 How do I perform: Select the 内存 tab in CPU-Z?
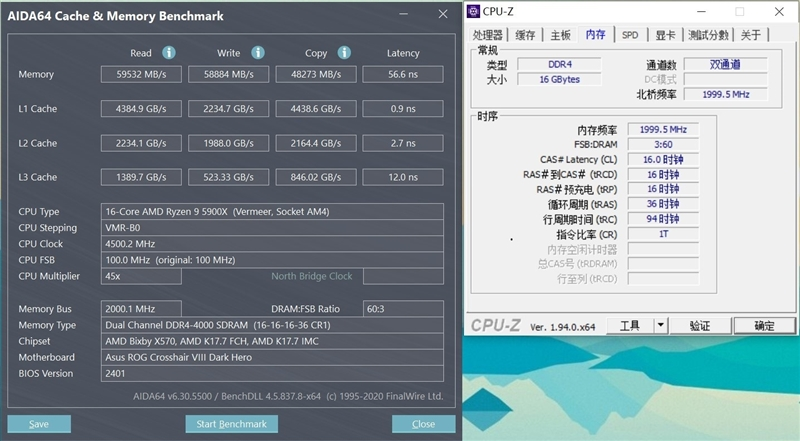click(595, 34)
